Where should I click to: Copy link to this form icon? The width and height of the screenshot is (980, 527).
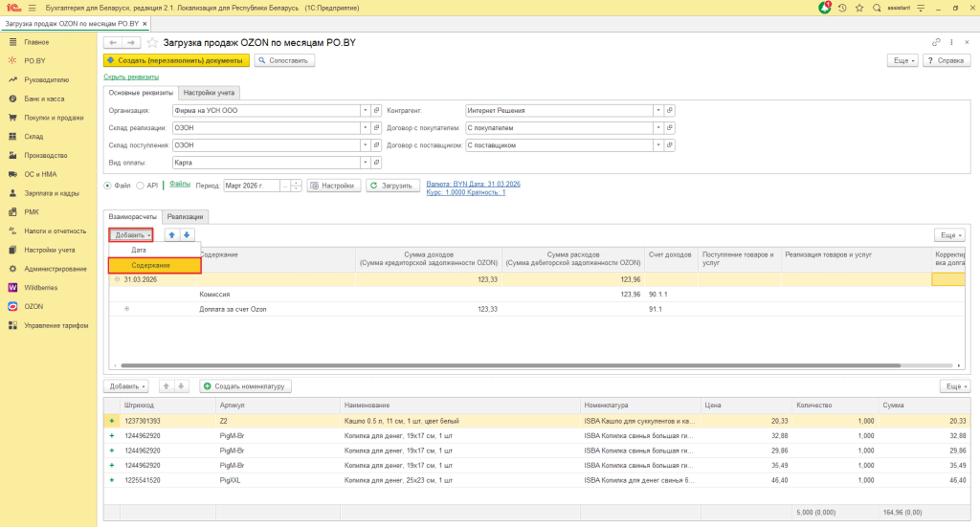(x=936, y=42)
